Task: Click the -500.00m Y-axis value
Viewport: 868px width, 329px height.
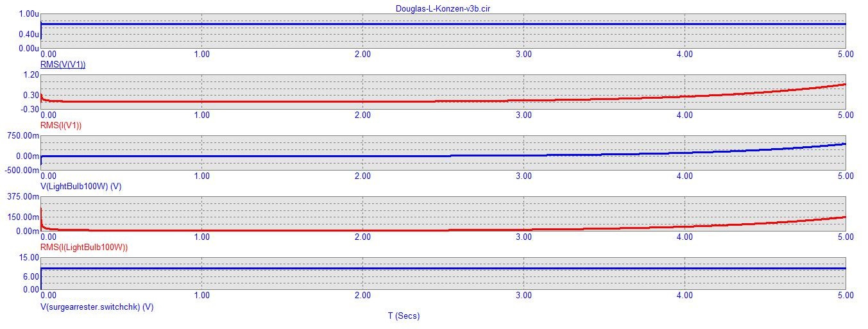Action: point(22,170)
